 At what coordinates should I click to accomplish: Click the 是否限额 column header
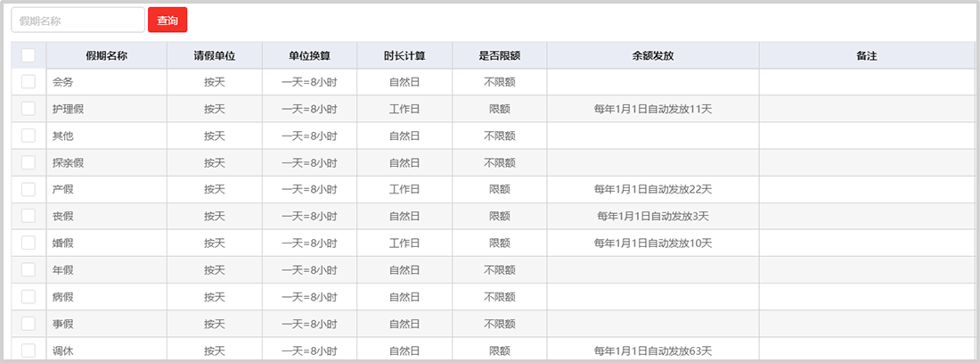(x=499, y=55)
